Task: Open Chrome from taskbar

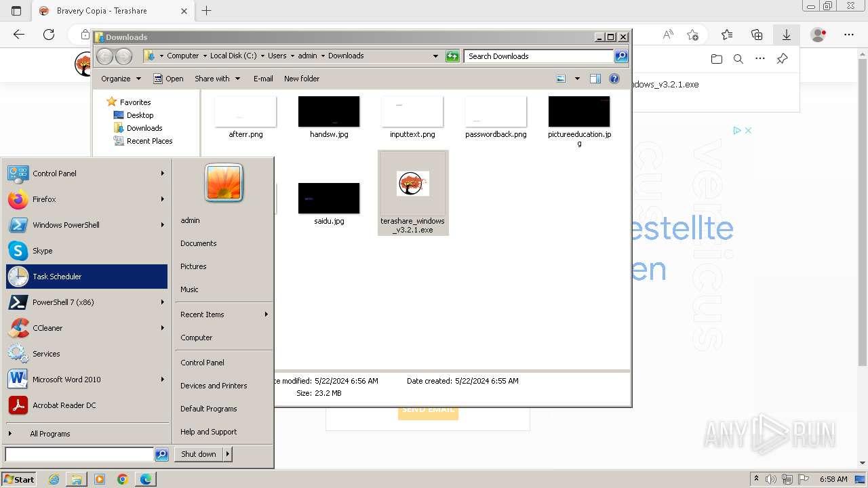Action: pos(122,479)
